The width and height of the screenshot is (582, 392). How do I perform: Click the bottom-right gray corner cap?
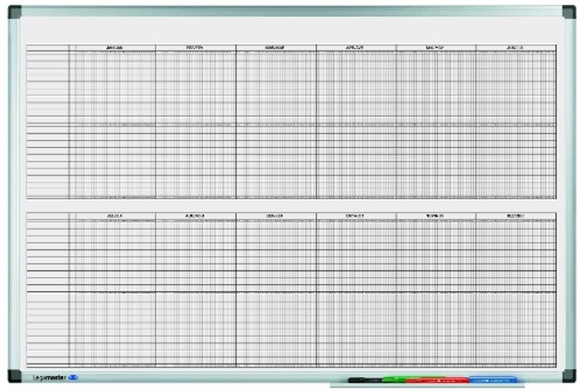(569, 376)
